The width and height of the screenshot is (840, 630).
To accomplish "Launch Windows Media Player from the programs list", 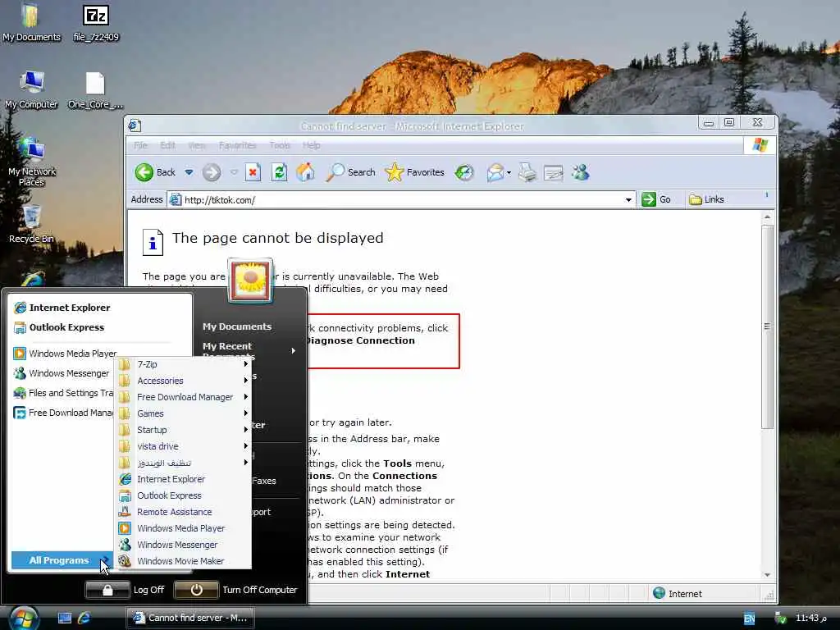I will tap(185, 528).
